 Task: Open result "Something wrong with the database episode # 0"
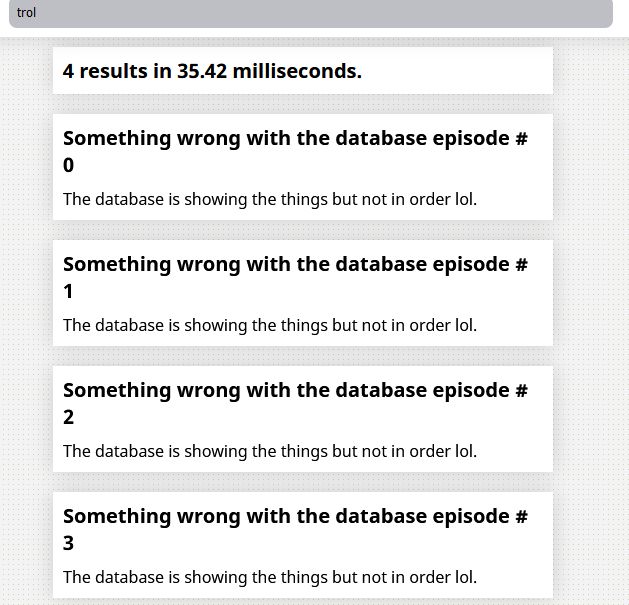click(295, 151)
